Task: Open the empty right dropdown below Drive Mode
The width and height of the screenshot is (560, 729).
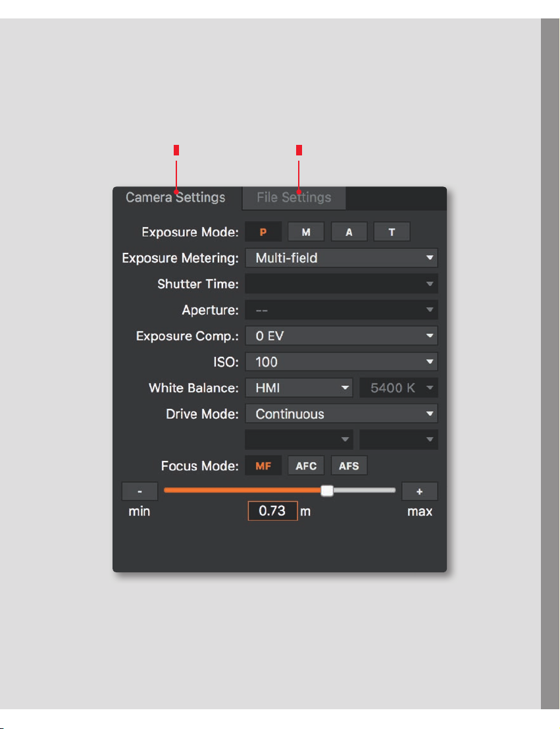Action: click(x=398, y=439)
